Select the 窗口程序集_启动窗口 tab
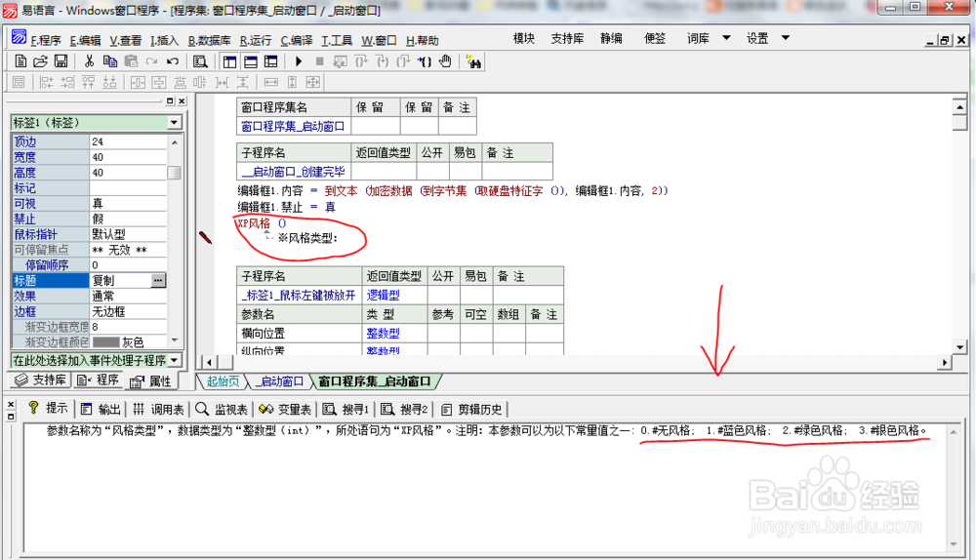Viewport: 976px width, 560px height. (x=375, y=381)
